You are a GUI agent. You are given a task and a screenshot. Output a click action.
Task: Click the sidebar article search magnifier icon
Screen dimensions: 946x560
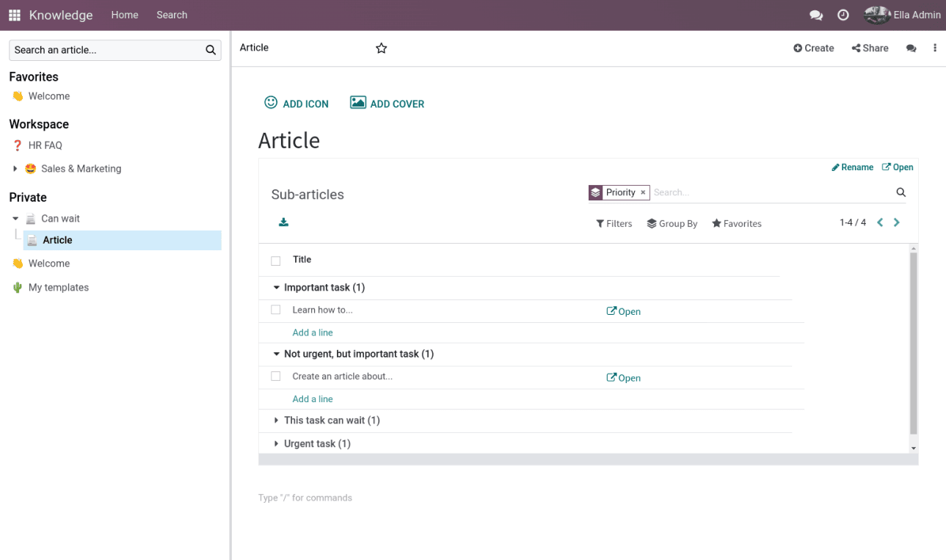coord(211,50)
